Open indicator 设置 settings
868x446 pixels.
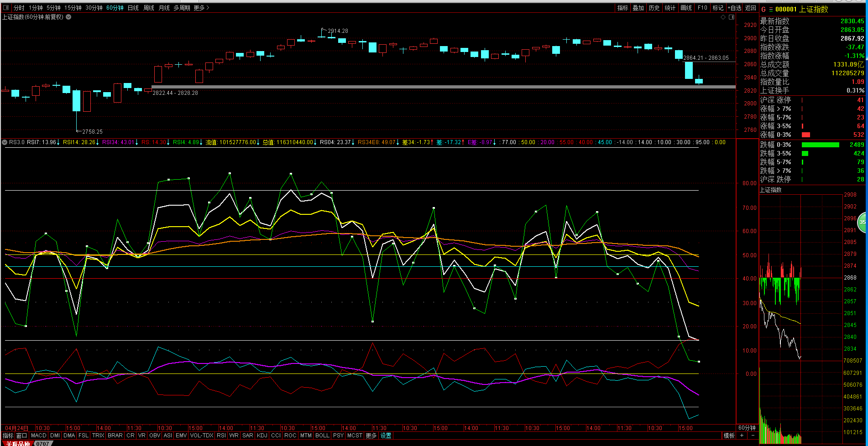386,436
